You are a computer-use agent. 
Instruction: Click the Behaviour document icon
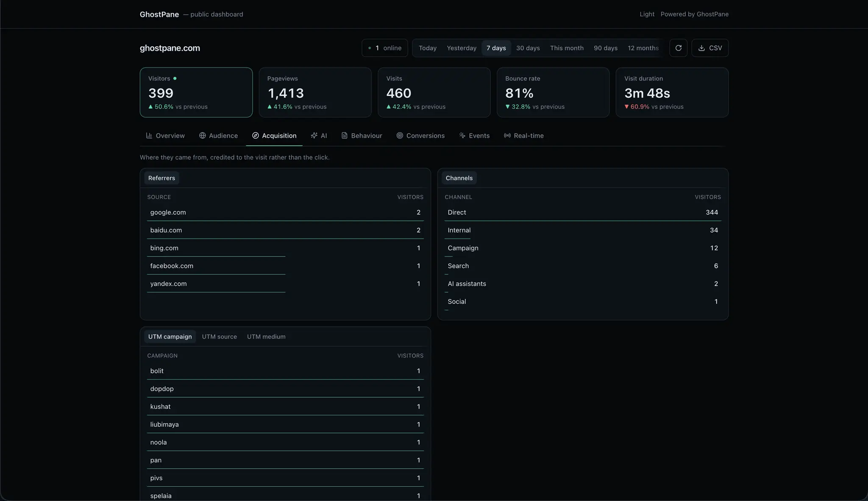point(345,136)
